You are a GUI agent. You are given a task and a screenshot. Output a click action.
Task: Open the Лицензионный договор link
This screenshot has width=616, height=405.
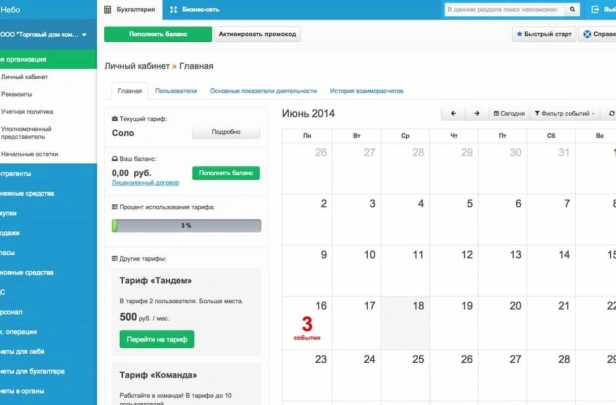click(x=145, y=183)
